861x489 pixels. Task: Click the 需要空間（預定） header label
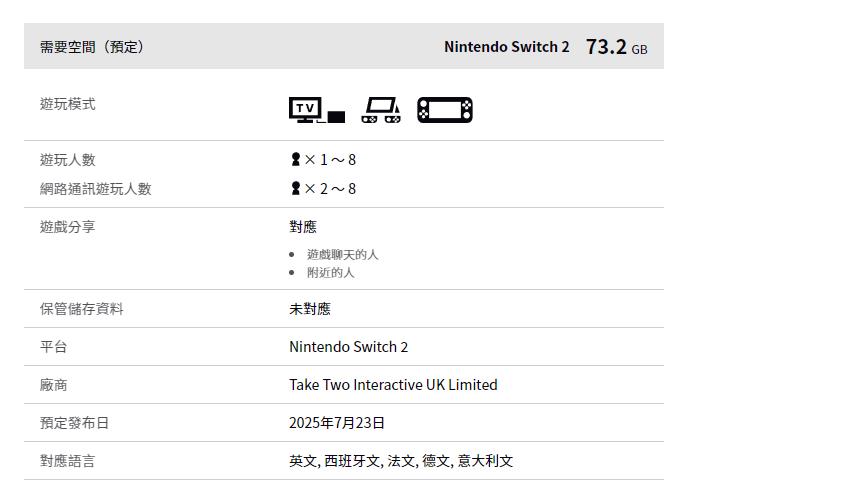click(x=92, y=47)
